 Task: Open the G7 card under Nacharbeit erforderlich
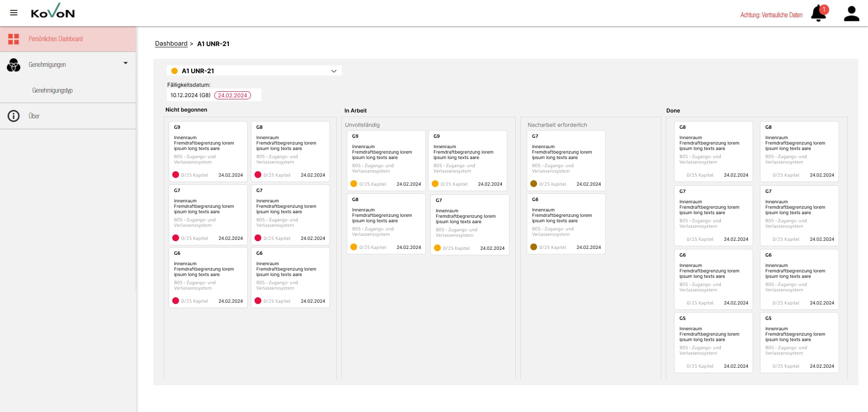click(x=566, y=160)
